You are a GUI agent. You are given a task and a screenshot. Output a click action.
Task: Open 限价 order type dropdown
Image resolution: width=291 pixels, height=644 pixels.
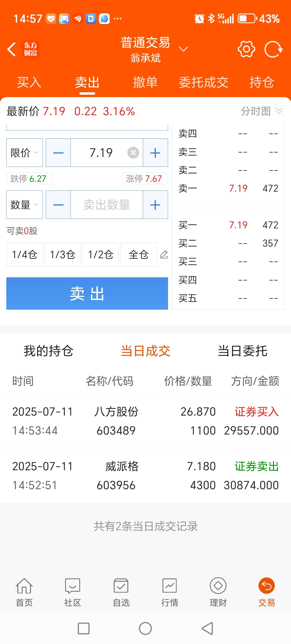[x=24, y=153]
